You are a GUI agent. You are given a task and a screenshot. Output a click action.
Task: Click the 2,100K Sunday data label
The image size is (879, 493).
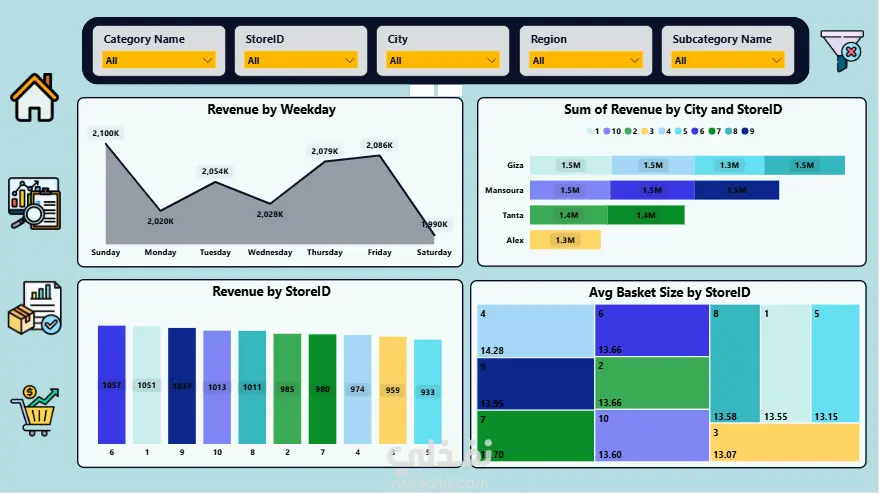[105, 133]
